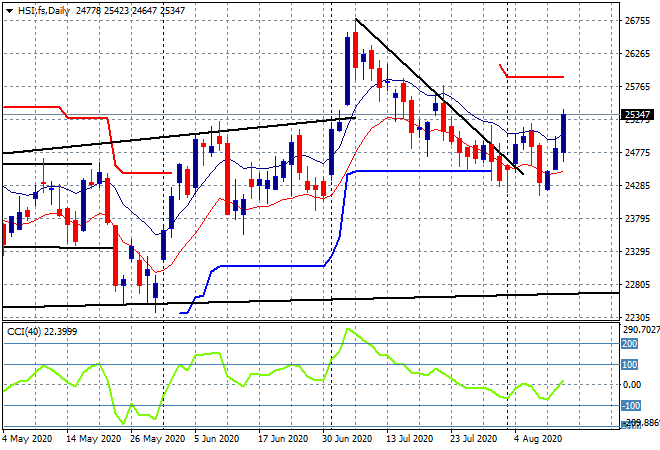Click the date label 4 May 2020
Screen dimensions: 660x450
click(x=27, y=439)
